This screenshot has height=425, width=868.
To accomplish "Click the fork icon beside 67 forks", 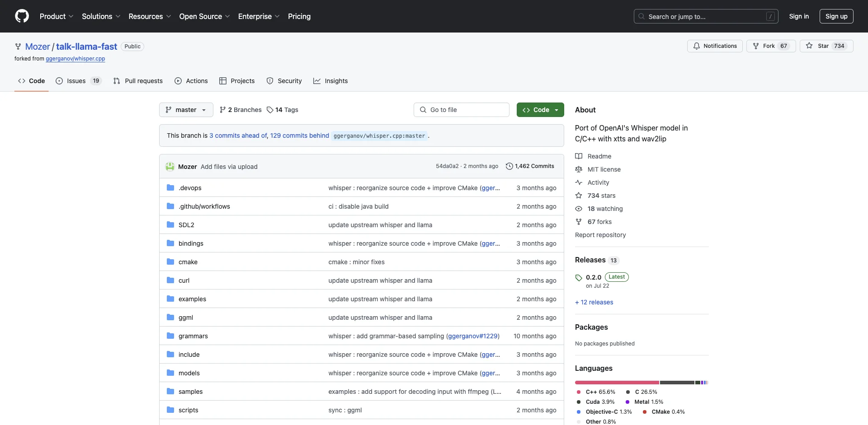I will 579,222.
